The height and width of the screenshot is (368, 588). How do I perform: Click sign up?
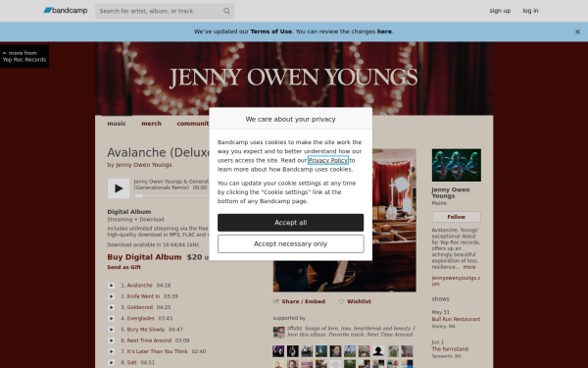[x=500, y=11]
